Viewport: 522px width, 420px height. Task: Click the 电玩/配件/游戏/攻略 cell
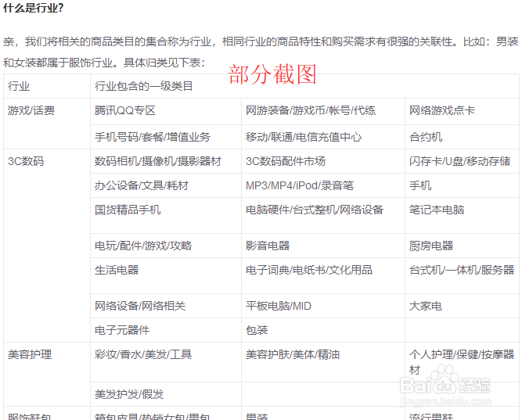(x=166, y=246)
